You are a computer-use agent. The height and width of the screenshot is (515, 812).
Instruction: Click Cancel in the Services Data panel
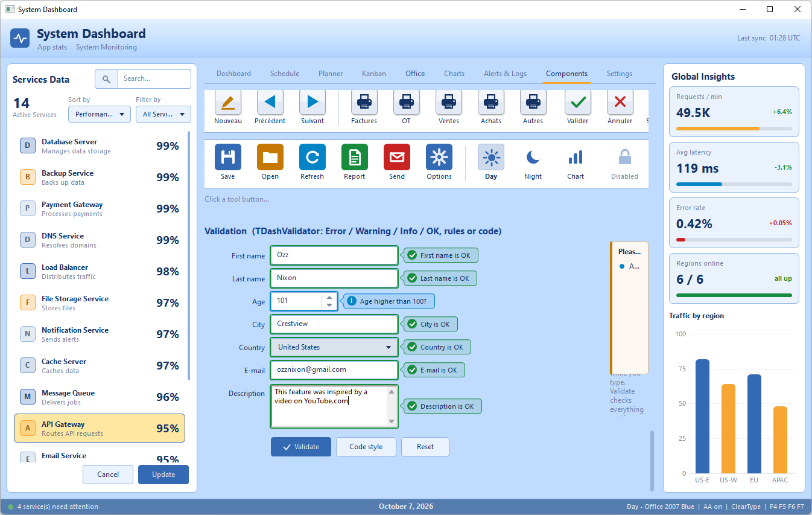click(x=108, y=475)
